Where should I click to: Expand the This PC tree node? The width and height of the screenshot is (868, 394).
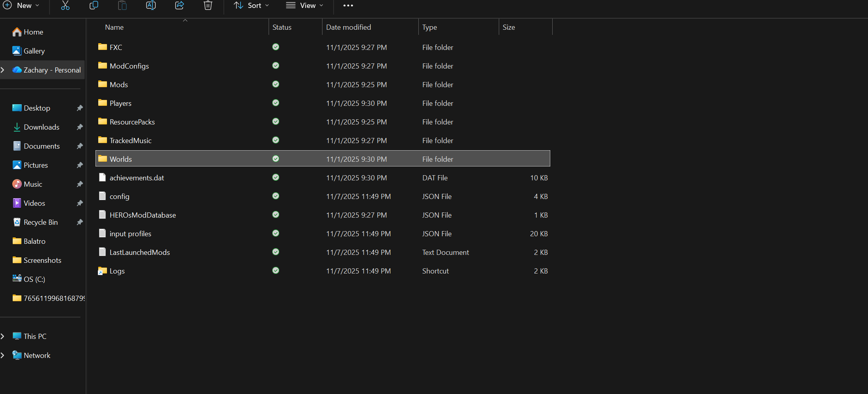tap(3, 337)
